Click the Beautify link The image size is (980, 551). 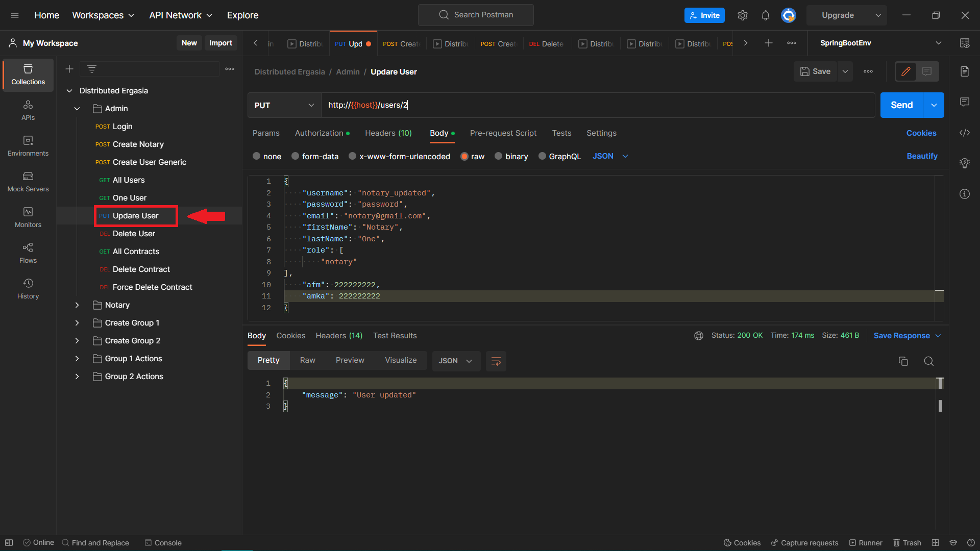click(922, 156)
